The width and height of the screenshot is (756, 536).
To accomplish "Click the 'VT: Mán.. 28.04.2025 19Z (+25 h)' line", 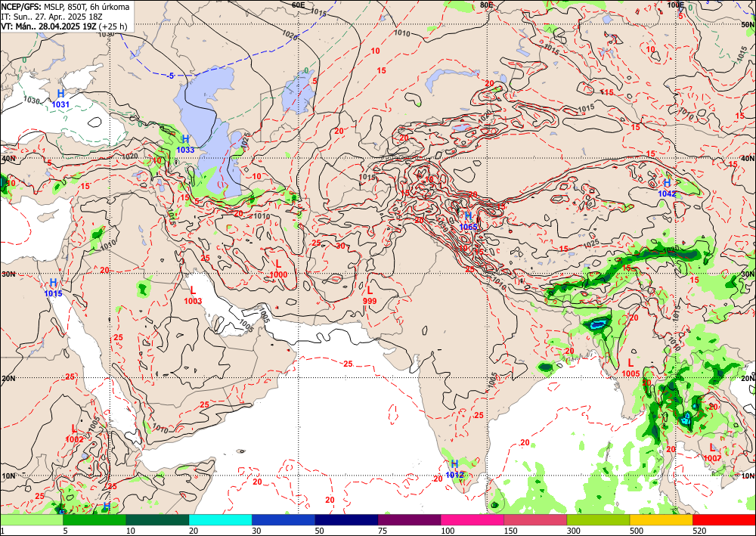I will (x=64, y=26).
